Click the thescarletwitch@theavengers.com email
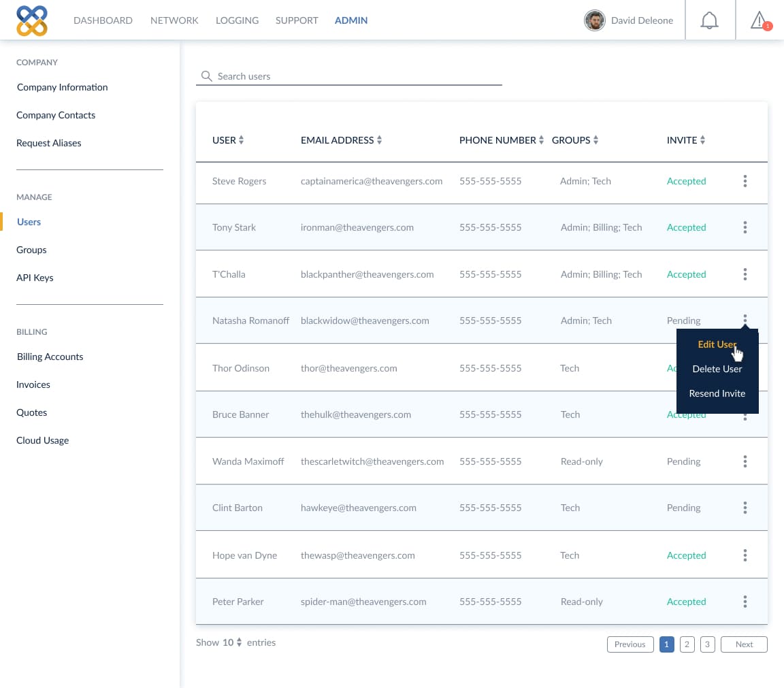This screenshot has width=784, height=688. [372, 461]
